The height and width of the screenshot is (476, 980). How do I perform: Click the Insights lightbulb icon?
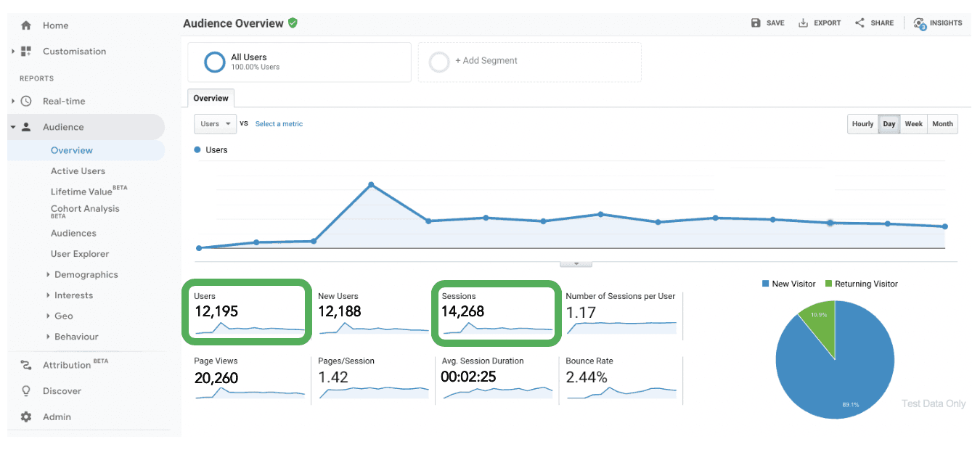coord(920,22)
